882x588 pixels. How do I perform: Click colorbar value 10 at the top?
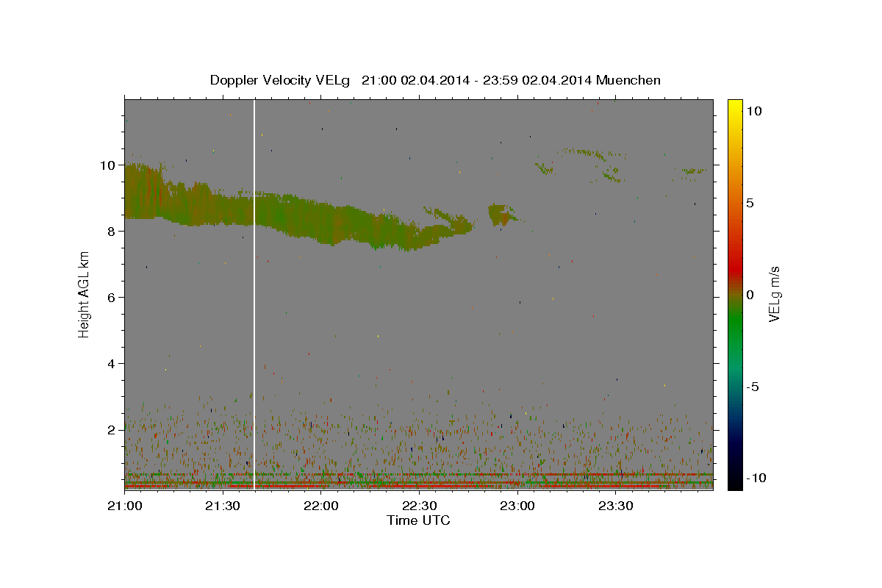(x=753, y=111)
